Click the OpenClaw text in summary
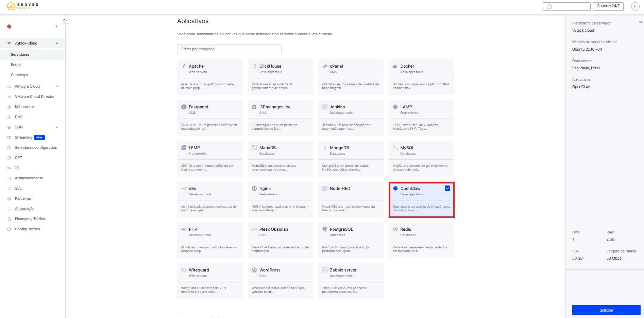Viewport: 644px width, 318px height. (581, 87)
